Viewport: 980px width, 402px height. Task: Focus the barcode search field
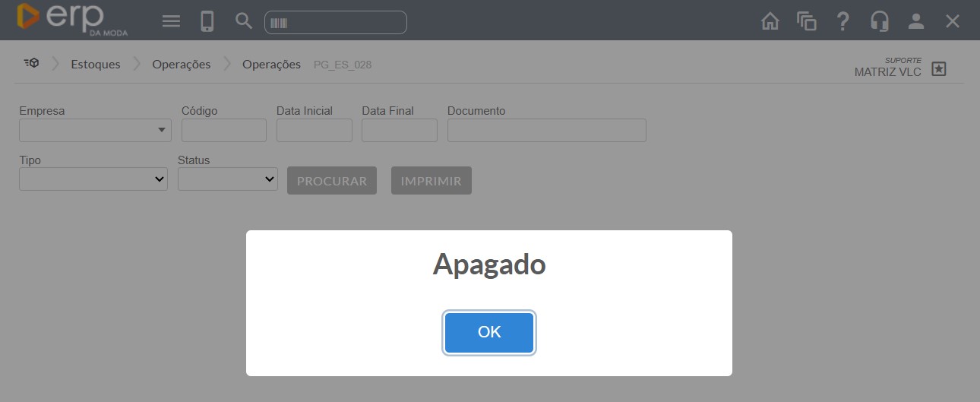336,23
